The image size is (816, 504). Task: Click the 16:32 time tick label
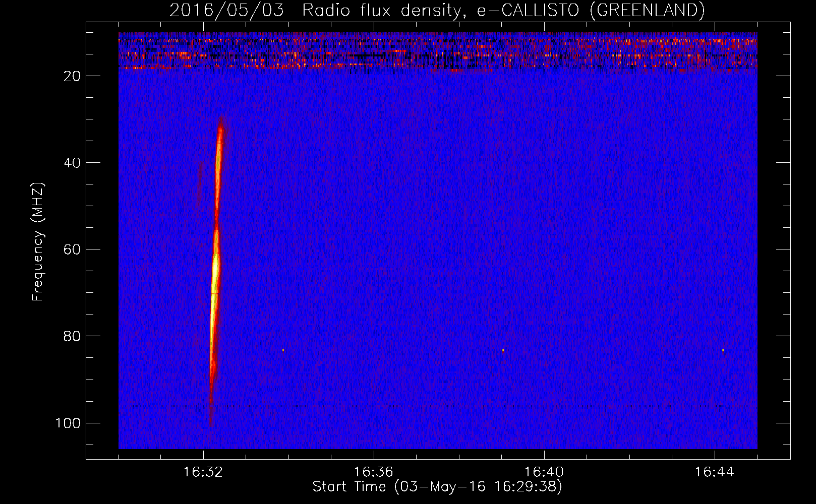pyautogui.click(x=203, y=472)
